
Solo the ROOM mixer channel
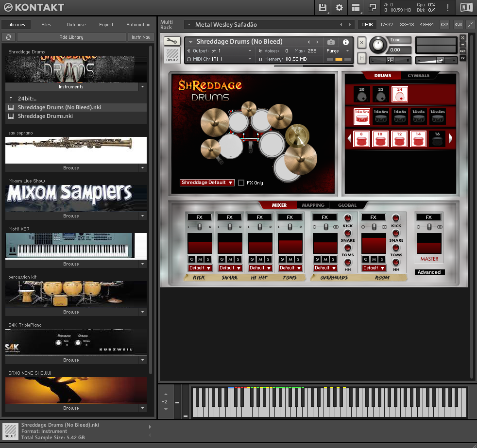(381, 259)
